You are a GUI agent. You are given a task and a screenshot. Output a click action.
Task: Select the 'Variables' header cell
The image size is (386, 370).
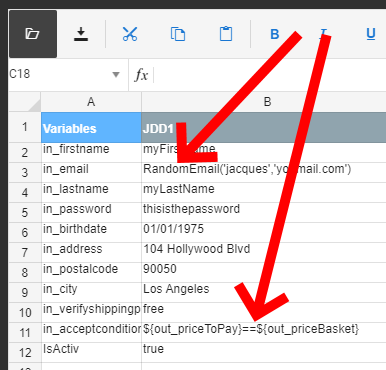point(91,128)
